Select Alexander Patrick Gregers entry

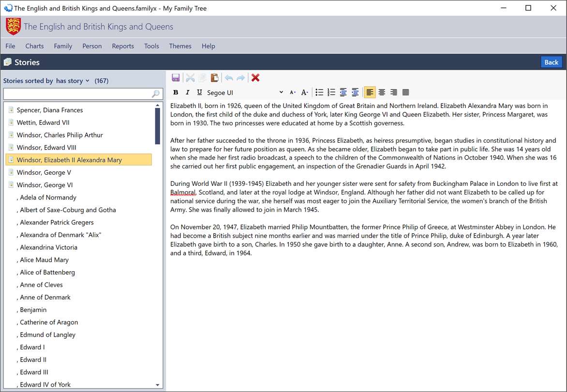pyautogui.click(x=78, y=223)
